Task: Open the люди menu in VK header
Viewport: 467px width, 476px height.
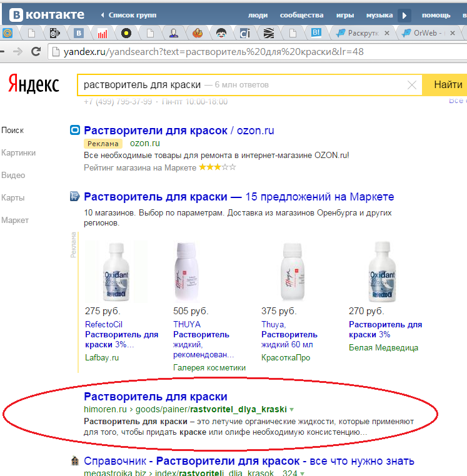Action: [x=258, y=15]
